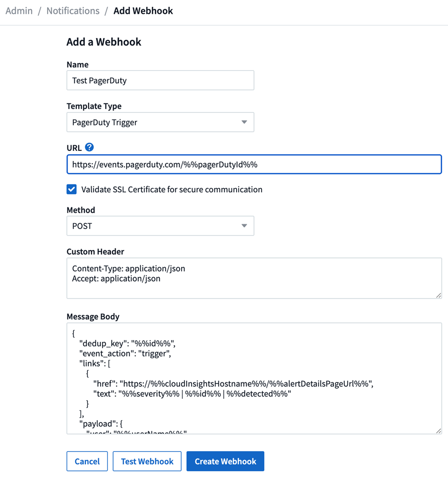Grab the Custom Header resize handle
Viewport: 448px width, 484px height.
(438, 295)
